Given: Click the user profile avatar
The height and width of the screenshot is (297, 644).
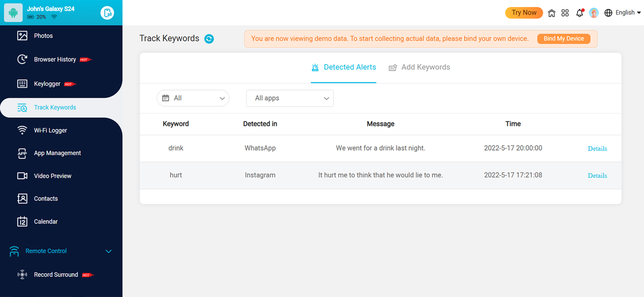Looking at the screenshot, I should (594, 13).
